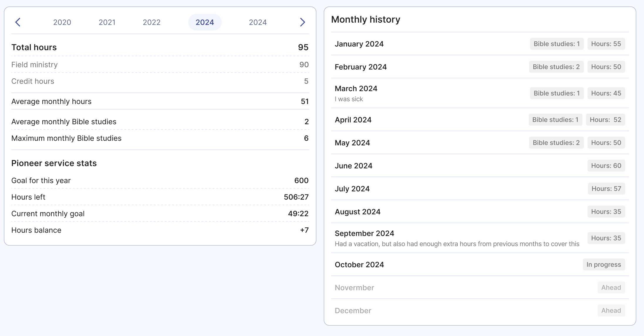This screenshot has width=644, height=336.
Task: Select the September 2024 vacation entry
Action: [x=365, y=233]
